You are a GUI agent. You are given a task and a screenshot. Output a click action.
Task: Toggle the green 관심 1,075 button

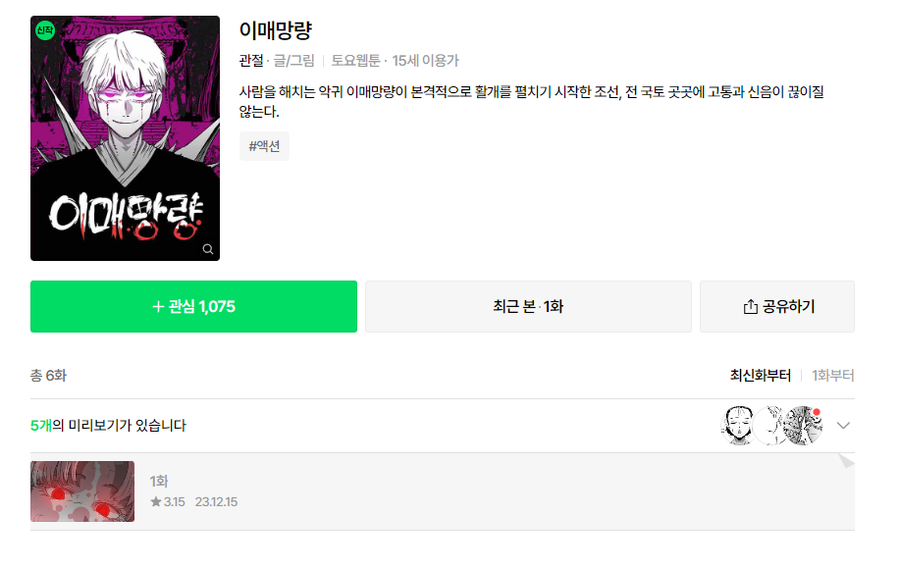(x=193, y=306)
